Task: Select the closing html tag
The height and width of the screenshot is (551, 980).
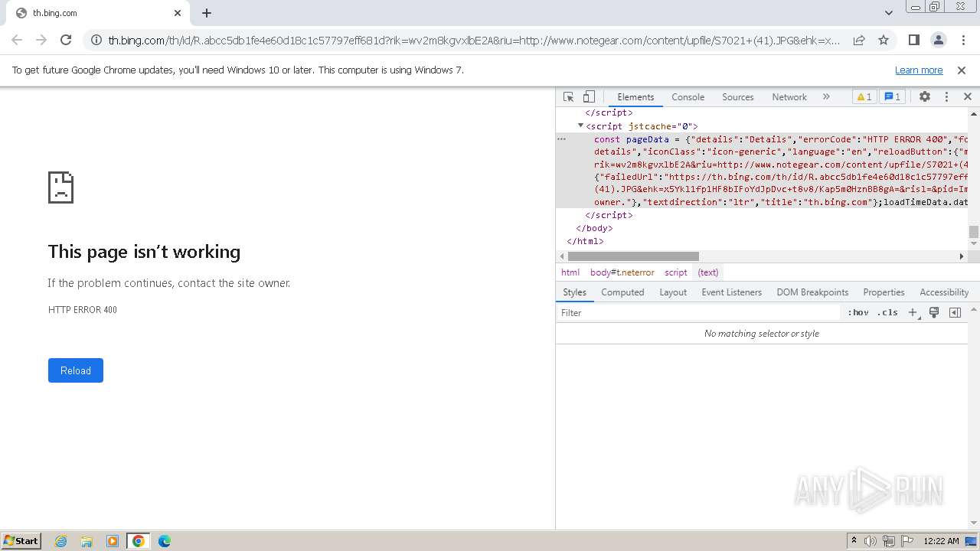Action: click(585, 241)
